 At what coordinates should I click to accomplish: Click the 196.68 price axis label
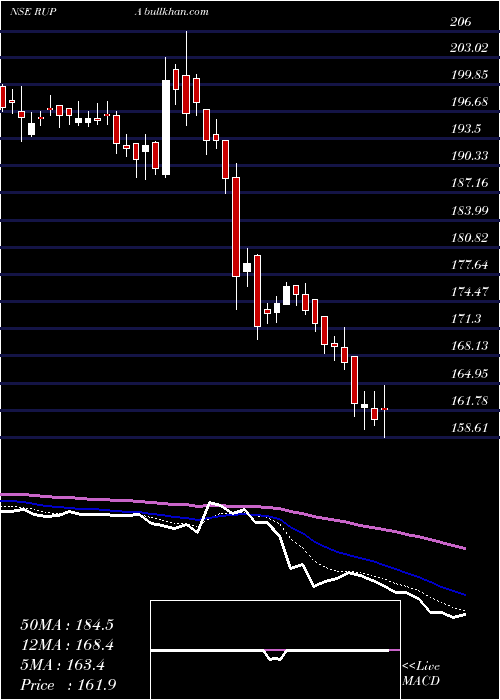pyautogui.click(x=469, y=102)
